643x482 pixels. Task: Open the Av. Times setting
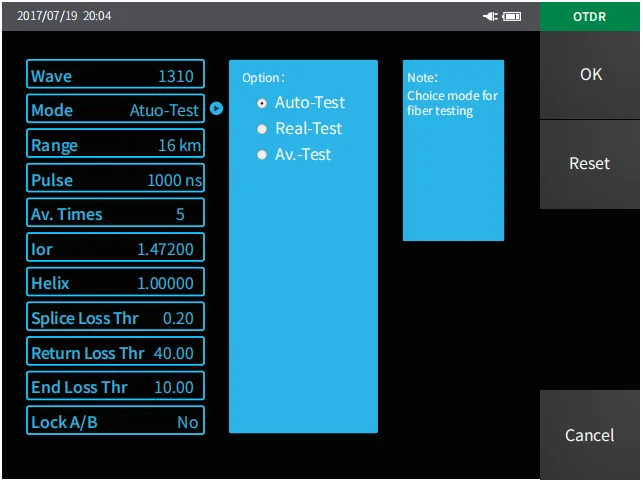click(x=115, y=212)
